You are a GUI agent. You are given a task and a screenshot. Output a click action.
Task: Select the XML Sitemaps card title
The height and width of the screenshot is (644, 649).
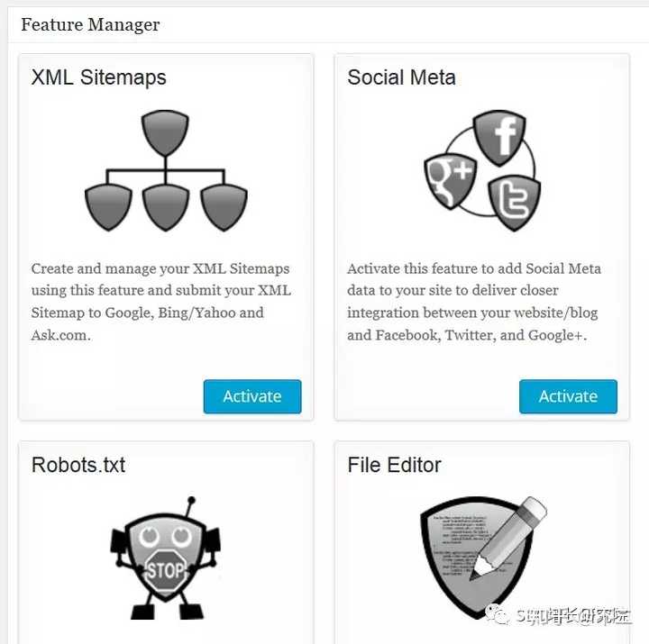(x=98, y=77)
